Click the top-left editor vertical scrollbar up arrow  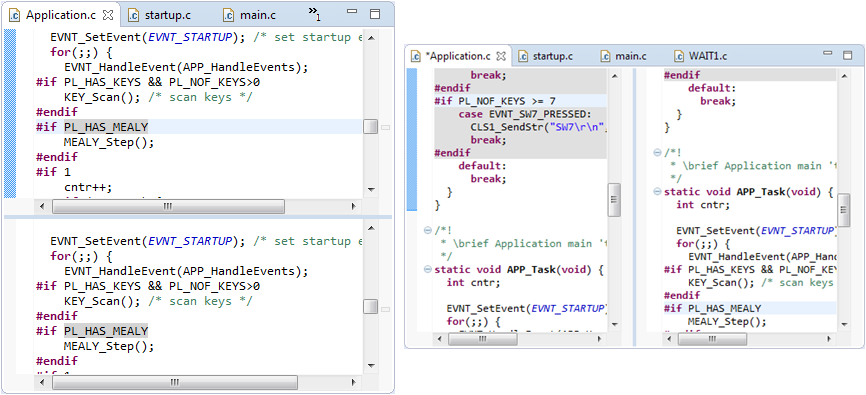(x=371, y=38)
